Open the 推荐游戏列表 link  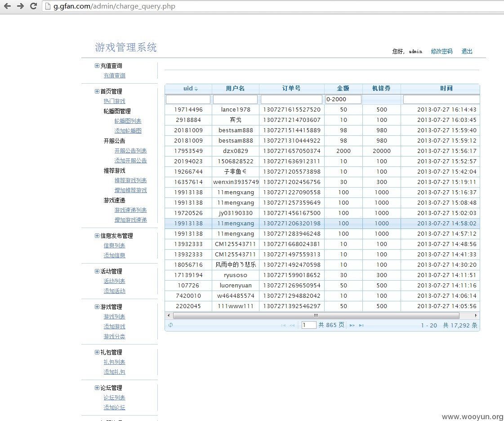click(130, 180)
